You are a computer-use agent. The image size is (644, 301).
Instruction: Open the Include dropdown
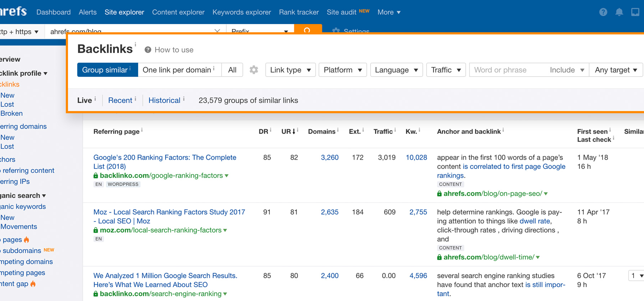click(567, 70)
